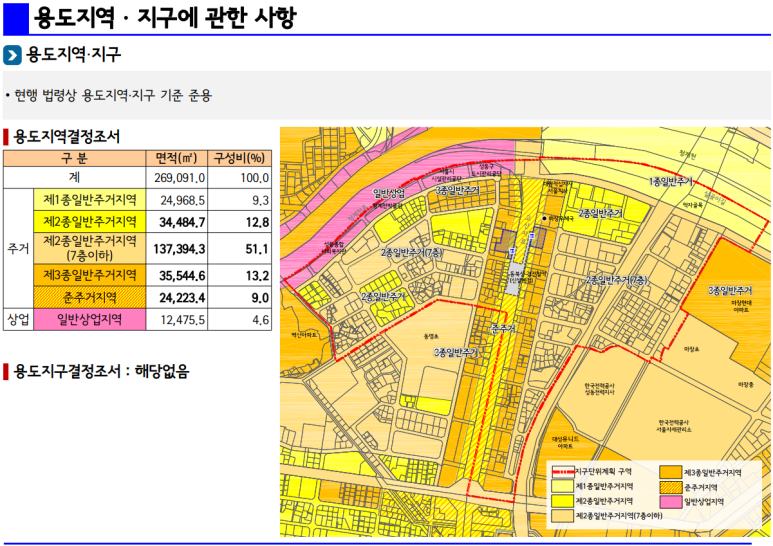Viewport: 773px width, 546px height.
Task: Click the 제2종일반주거지역(7층이하) legend swatch
Action: (562, 516)
